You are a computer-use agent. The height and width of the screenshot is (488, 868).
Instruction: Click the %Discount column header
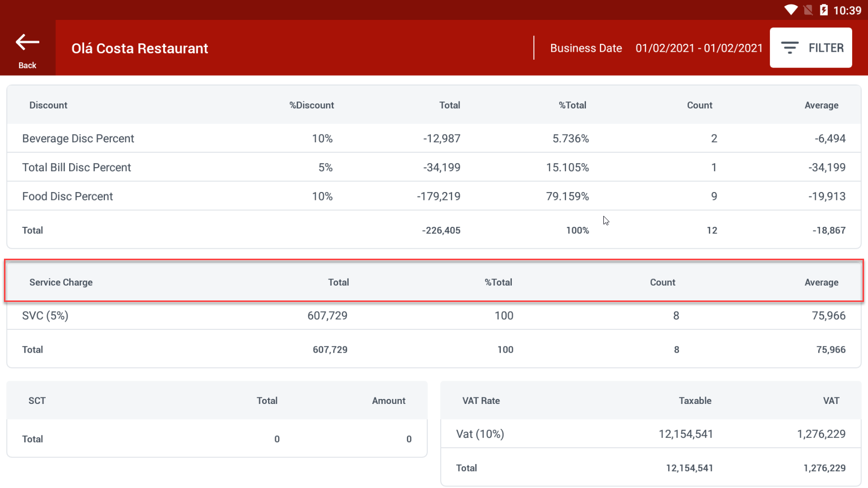[x=311, y=105]
